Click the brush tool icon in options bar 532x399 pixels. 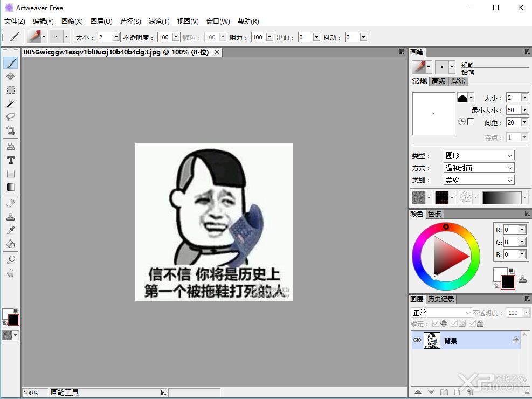tap(13, 36)
